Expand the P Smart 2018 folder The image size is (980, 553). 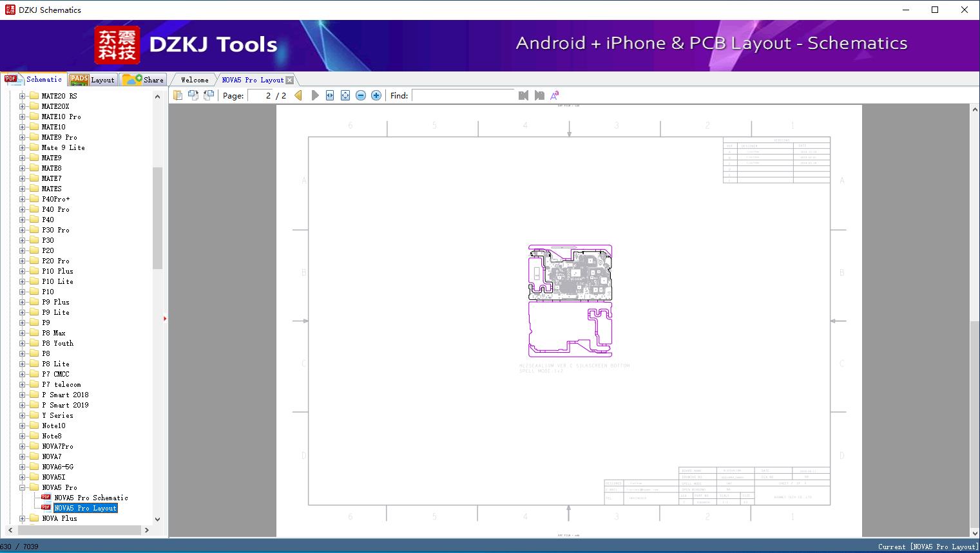[x=23, y=395]
